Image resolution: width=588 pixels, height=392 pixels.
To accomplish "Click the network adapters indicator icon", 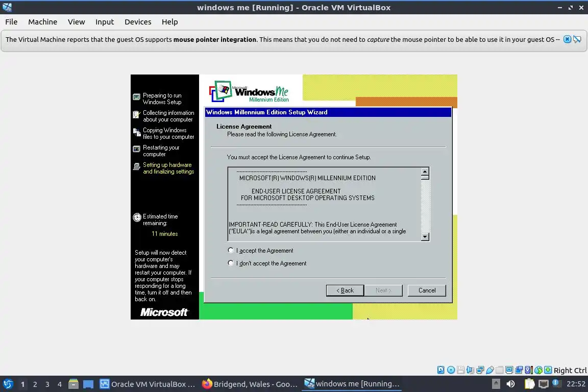I will [480, 370].
